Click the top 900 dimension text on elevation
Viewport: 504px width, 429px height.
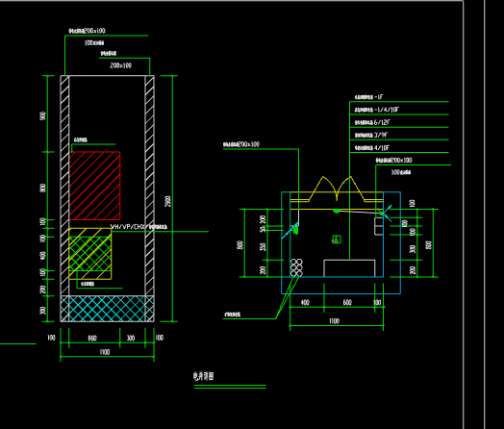coord(43,115)
